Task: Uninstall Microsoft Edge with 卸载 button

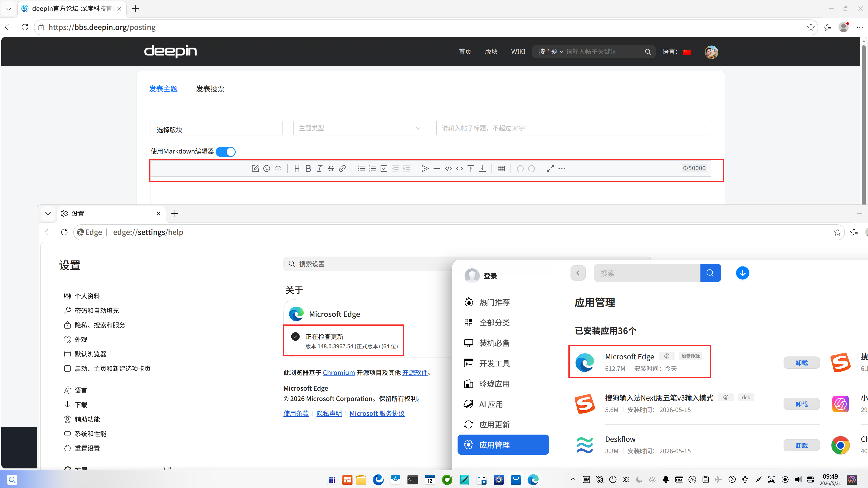Action: click(x=802, y=363)
